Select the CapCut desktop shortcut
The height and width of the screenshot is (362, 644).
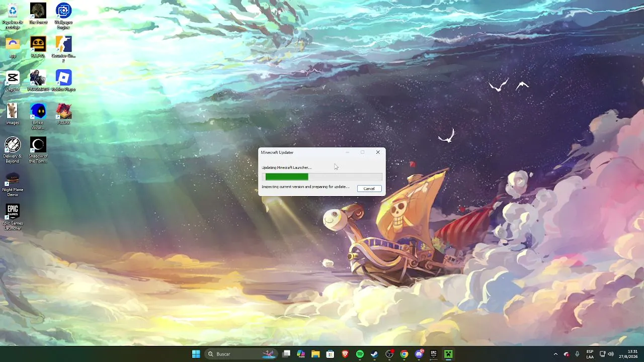13,81
